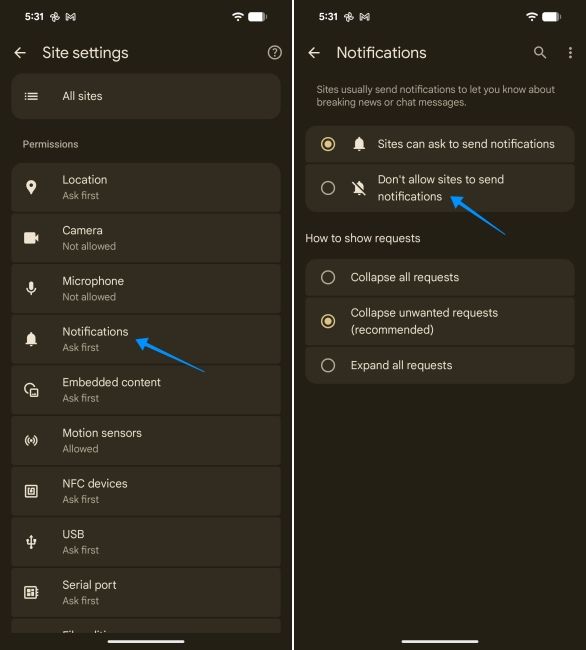Open USB permission settings
The image size is (586, 650).
[x=146, y=542]
